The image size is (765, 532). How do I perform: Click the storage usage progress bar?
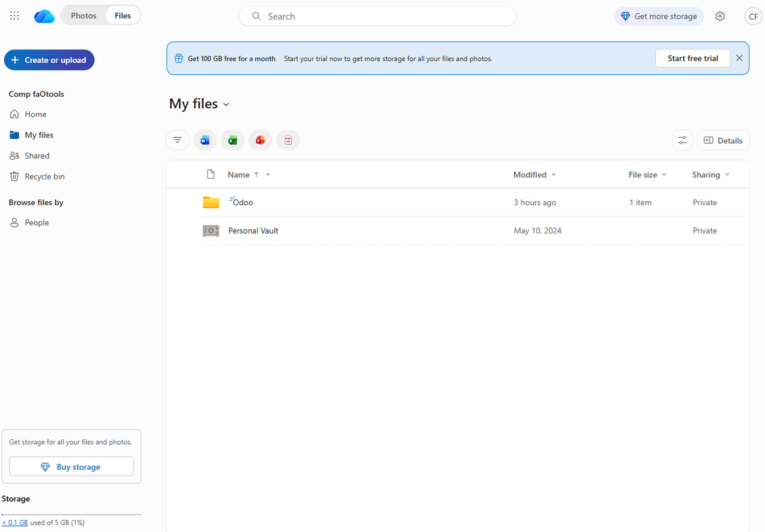[x=71, y=514]
